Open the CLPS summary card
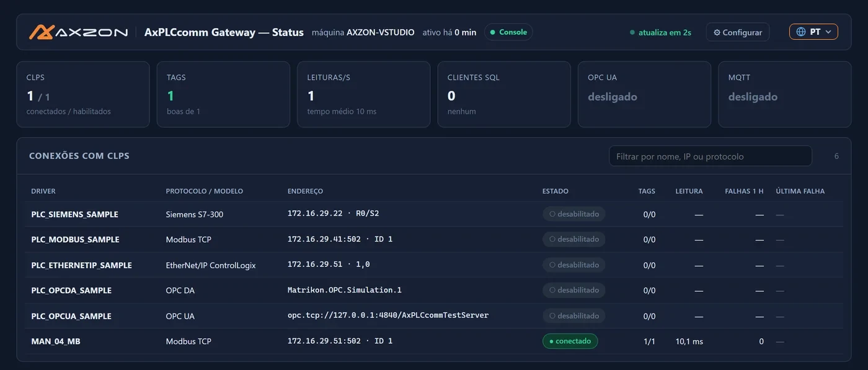 (83, 94)
